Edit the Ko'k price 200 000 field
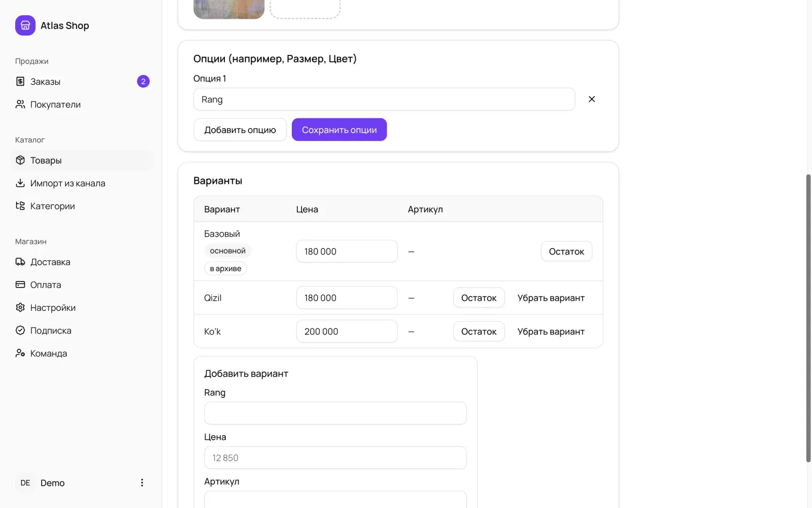The height and width of the screenshot is (508, 812). [347, 331]
